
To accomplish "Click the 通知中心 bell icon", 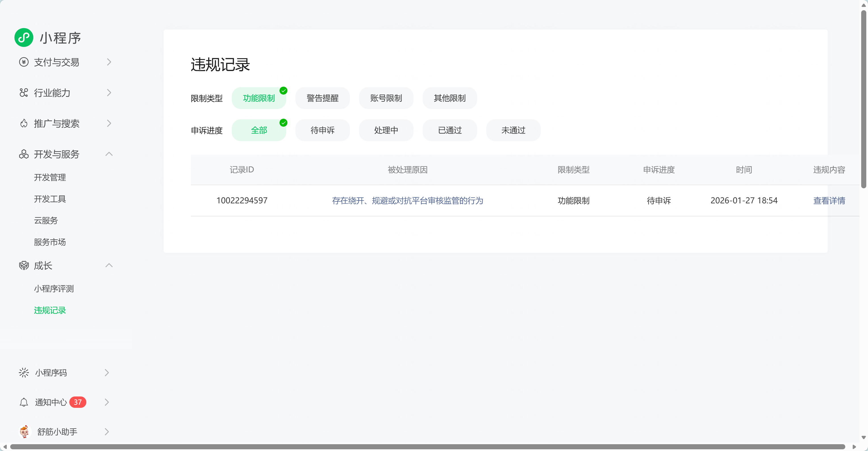I will point(24,402).
